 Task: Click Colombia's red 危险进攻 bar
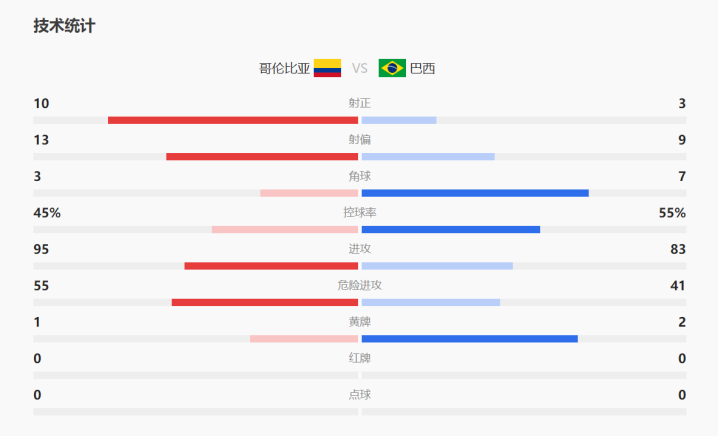(x=265, y=302)
